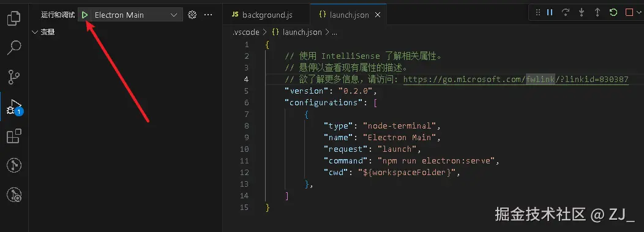Click the bottom git settings activity icon
Viewport: 644px width, 232px height.
14,195
